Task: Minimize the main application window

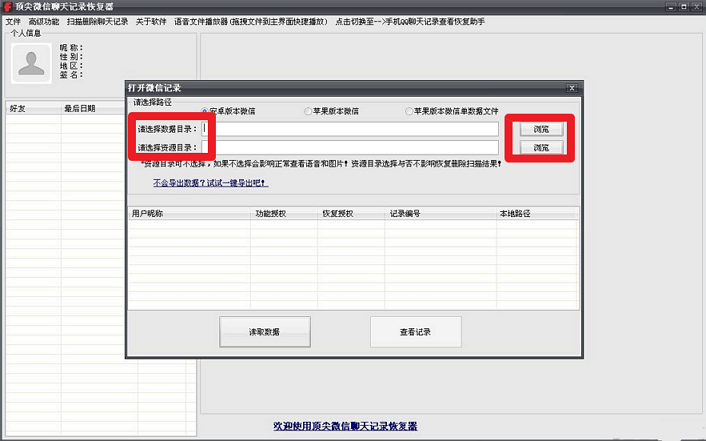Action: [x=671, y=7]
